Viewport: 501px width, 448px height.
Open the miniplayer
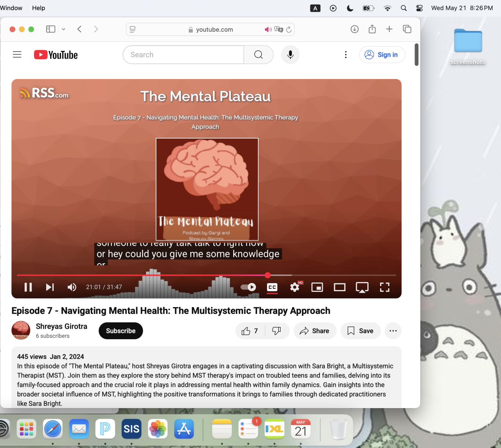[317, 287]
